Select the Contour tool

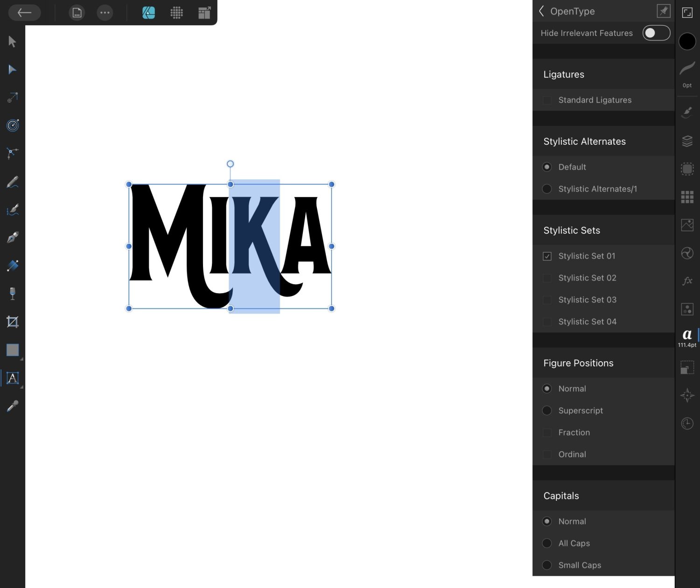click(x=13, y=125)
